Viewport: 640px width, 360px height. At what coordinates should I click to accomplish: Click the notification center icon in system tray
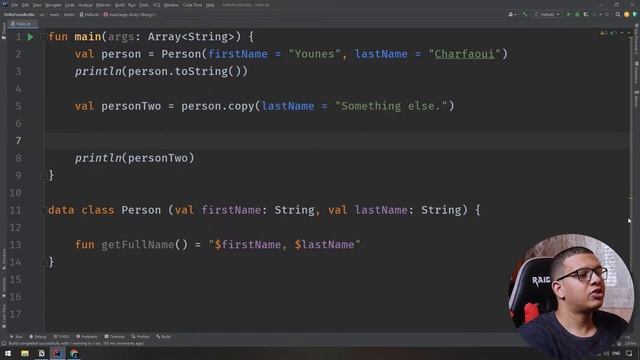click(x=629, y=353)
